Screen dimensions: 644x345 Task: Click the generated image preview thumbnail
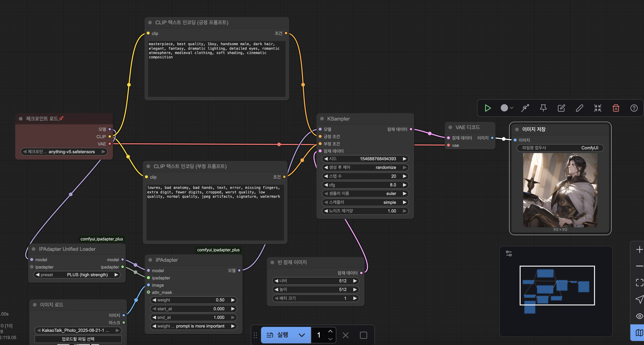(560, 190)
